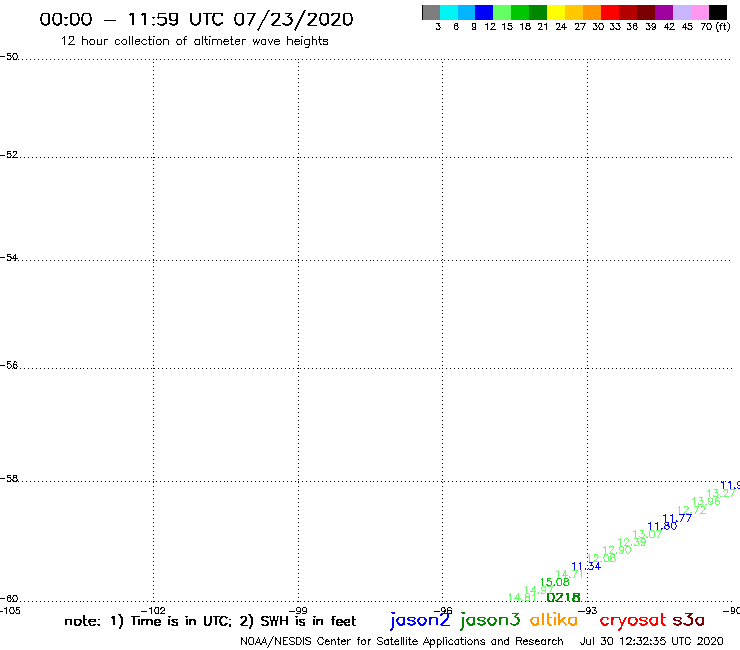Click the 'Jul 30 12:32:35 UTC 2020' timestamp
This screenshot has height=650, width=740.
point(651,641)
